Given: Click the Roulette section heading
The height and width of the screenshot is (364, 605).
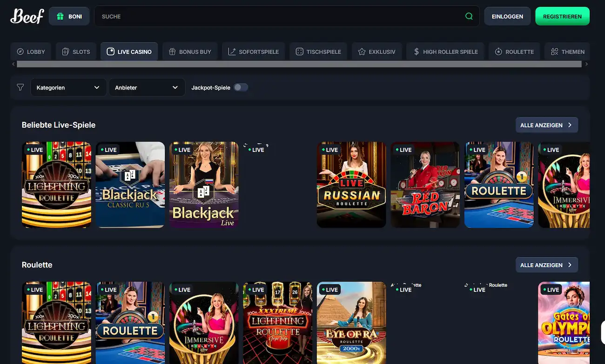Looking at the screenshot, I should pyautogui.click(x=37, y=265).
